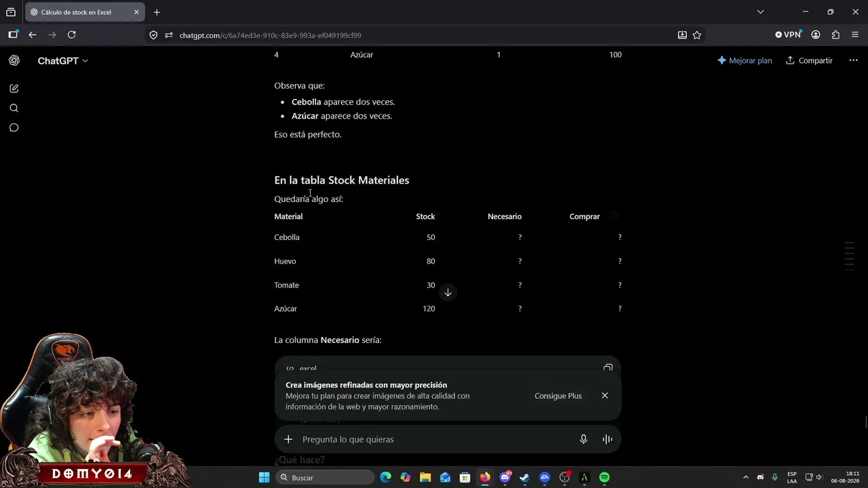Bookmark this page with the star icon
Screen dimensions: 868x488
click(696, 35)
